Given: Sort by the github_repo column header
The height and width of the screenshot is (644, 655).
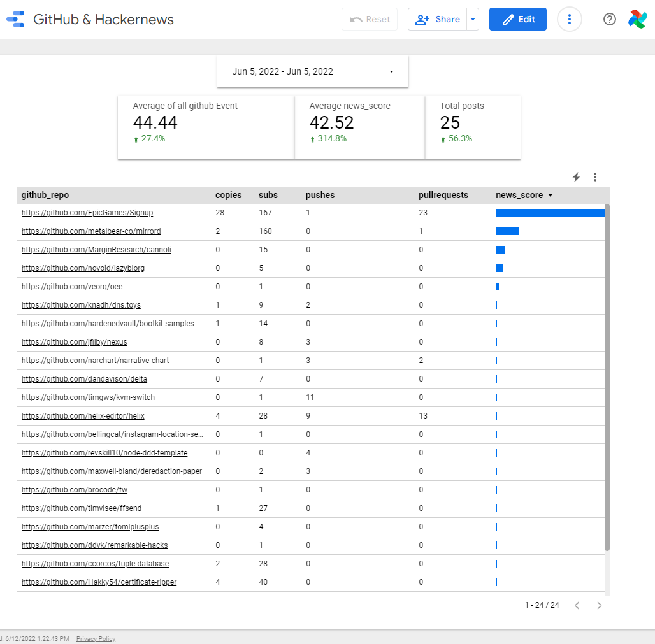Looking at the screenshot, I should (45, 195).
